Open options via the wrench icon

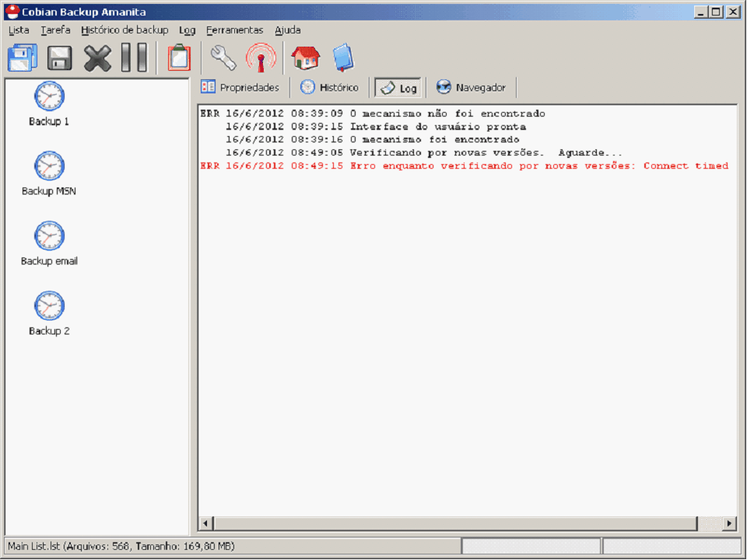(223, 58)
